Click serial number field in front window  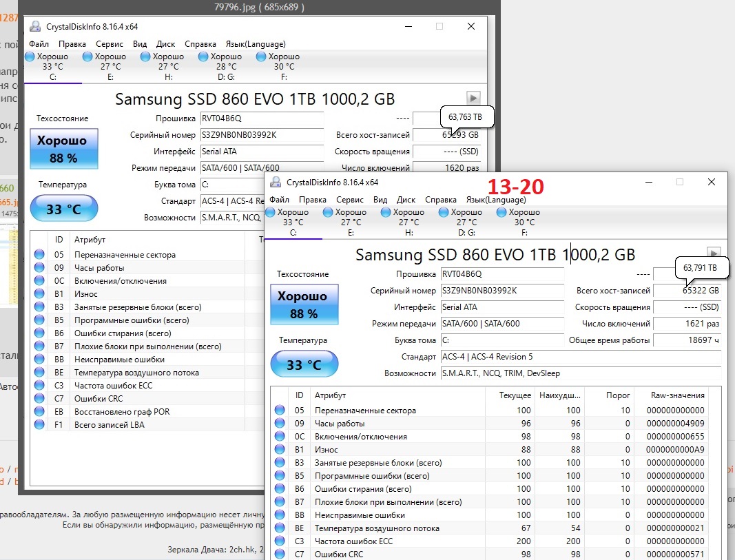502,291
